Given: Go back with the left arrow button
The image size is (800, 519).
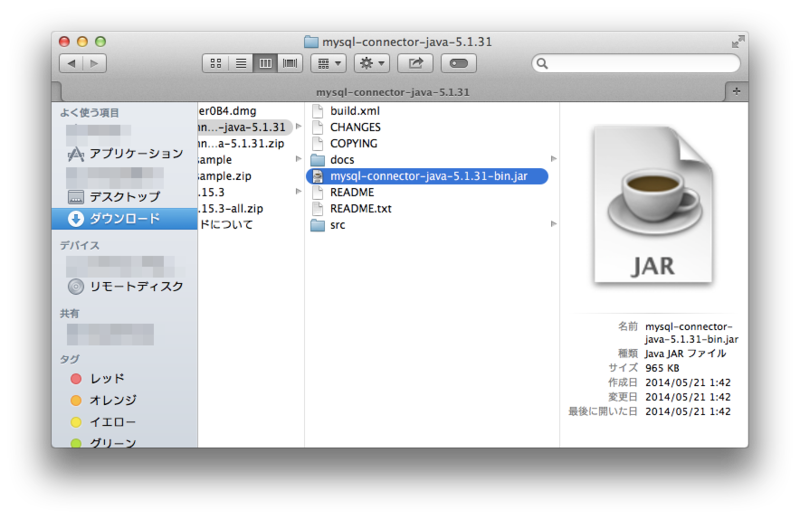Looking at the screenshot, I should click(x=71, y=63).
